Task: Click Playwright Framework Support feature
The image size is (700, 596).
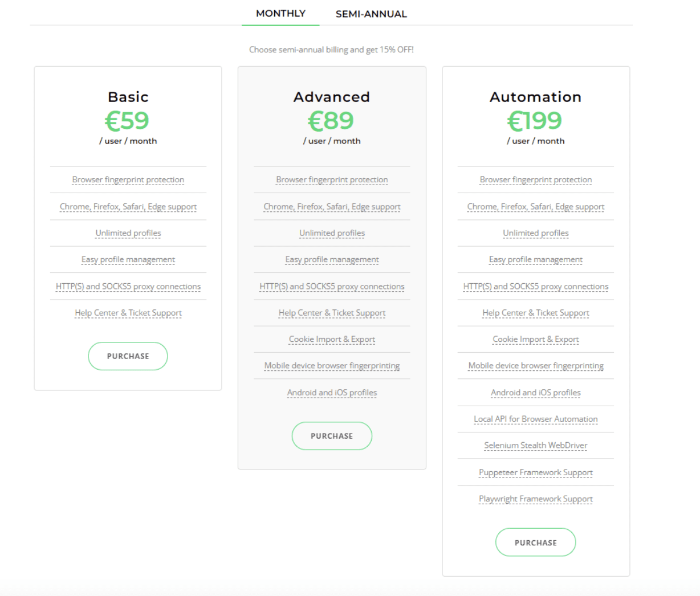Action: coord(535,499)
